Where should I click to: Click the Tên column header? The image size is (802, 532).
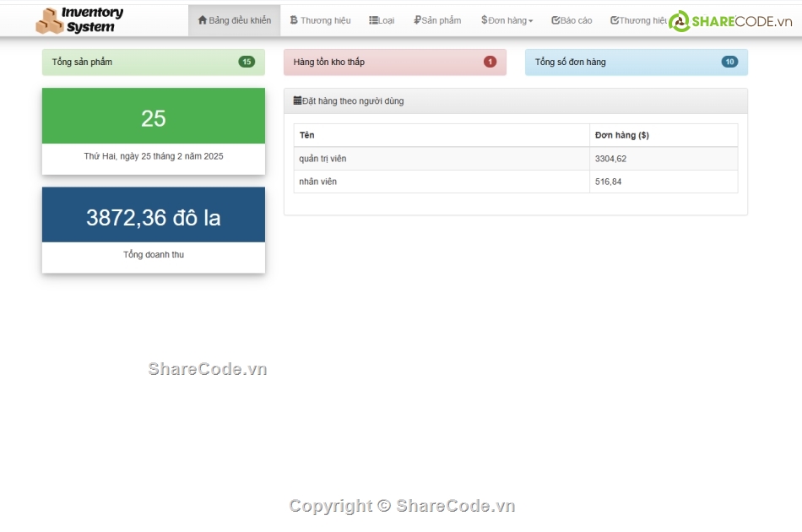[x=442, y=135]
